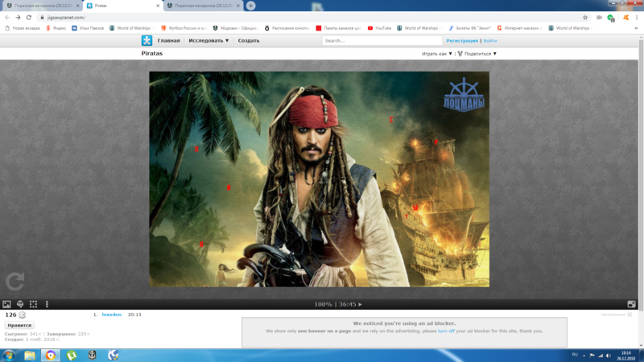Open YouTube bookmark in bookmarks bar

(380, 28)
